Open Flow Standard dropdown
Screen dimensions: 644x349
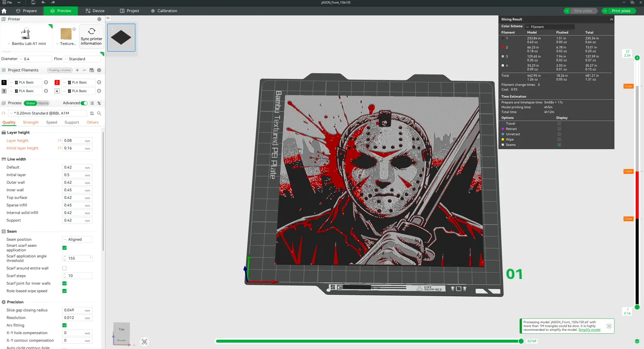click(82, 59)
